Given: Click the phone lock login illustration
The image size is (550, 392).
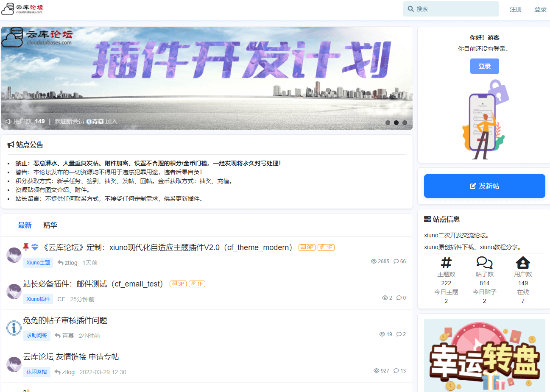Looking at the screenshot, I should click(485, 120).
